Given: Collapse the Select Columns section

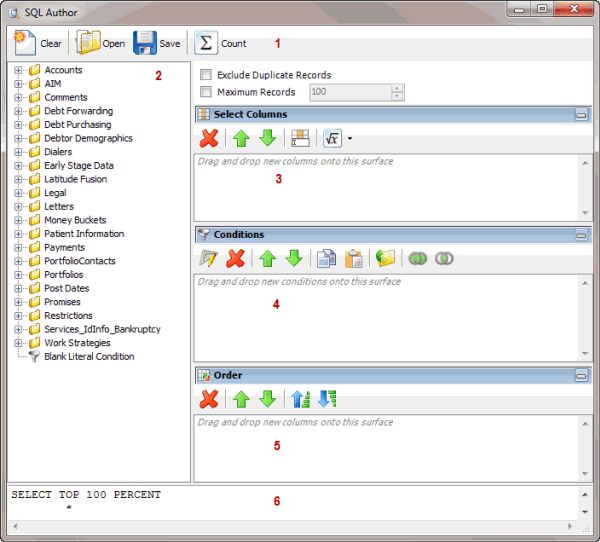Looking at the screenshot, I should [581, 114].
